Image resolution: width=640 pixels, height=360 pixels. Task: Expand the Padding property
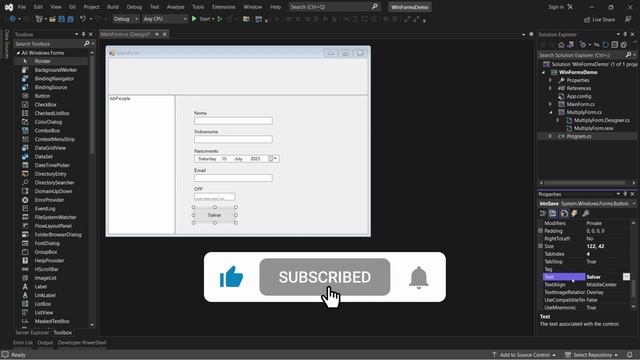(540, 231)
